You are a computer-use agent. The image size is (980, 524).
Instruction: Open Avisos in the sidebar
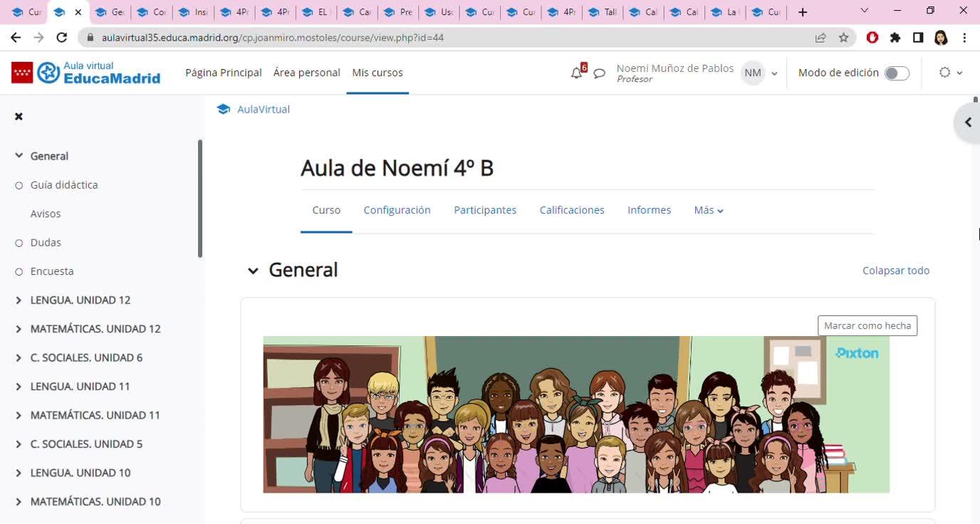pos(46,214)
